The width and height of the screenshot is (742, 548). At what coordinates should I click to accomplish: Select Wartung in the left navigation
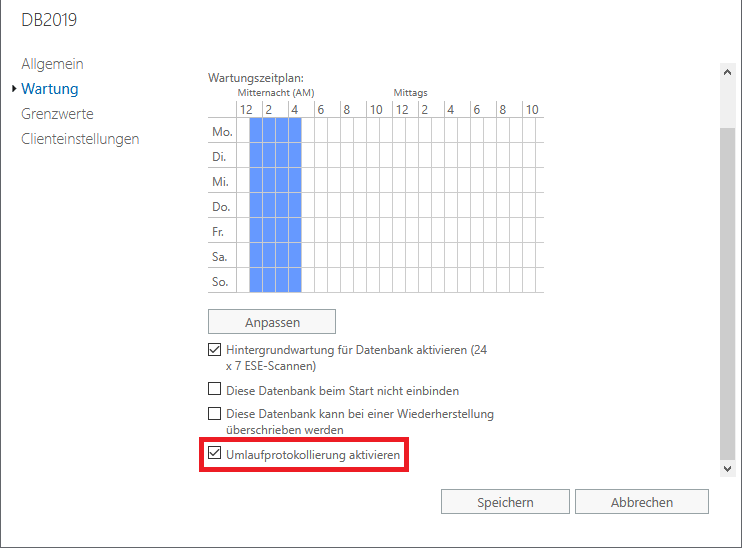point(49,89)
